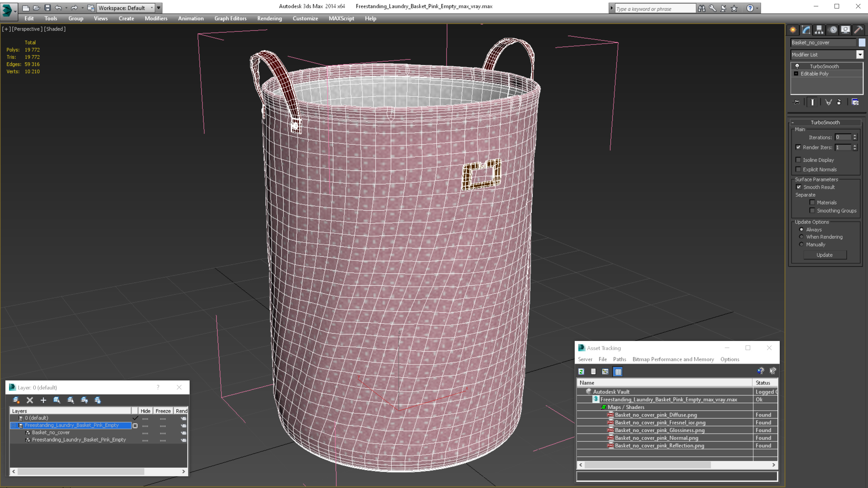Image resolution: width=868 pixels, height=488 pixels.
Task: Enable Isoline Display checkbox
Action: [798, 160]
